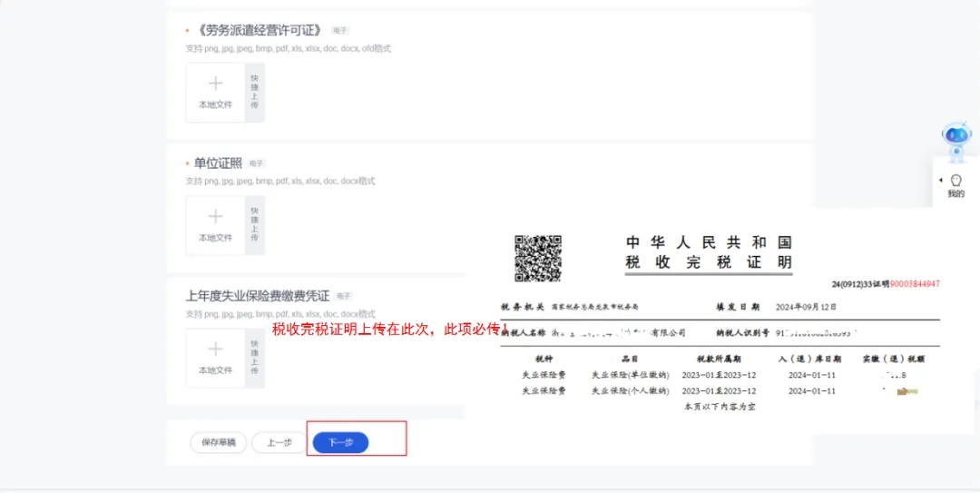Click the 《劳务派遣经营许可证》 section title
980x493 pixels.
(x=259, y=31)
